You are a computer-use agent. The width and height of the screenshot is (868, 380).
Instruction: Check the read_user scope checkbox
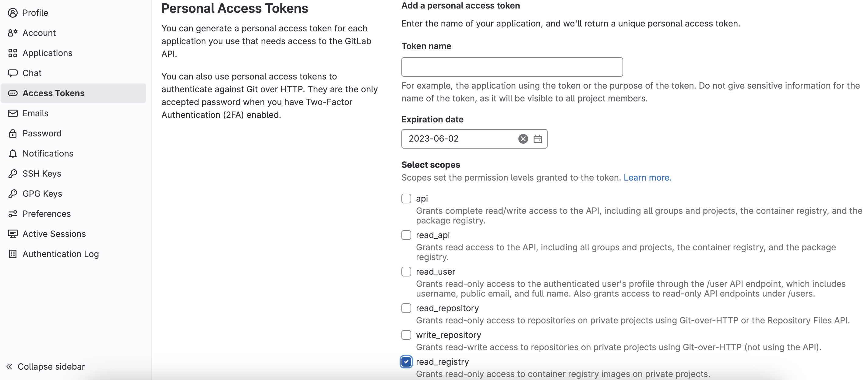406,272
